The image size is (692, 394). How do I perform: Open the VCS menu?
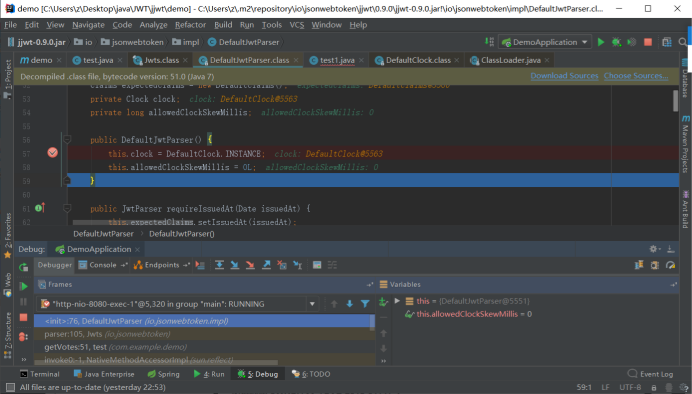click(x=297, y=25)
